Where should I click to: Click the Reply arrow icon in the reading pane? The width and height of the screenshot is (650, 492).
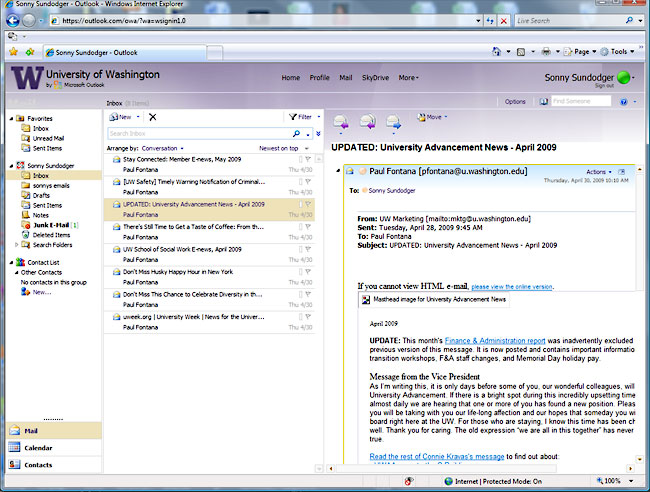click(341, 122)
